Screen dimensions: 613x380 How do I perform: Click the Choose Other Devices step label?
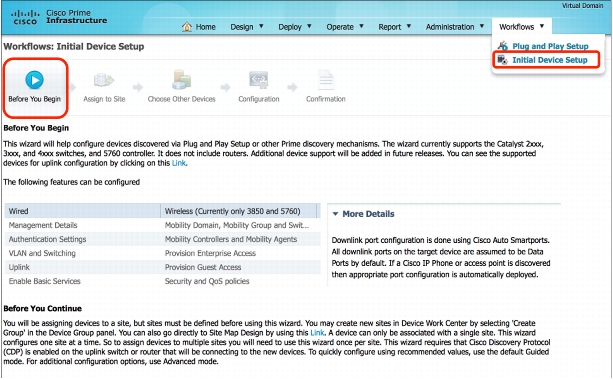[181, 99]
